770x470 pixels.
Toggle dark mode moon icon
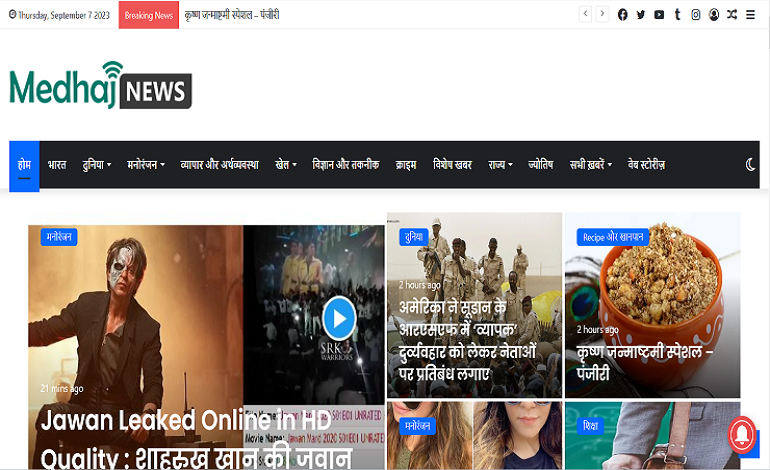coord(750,165)
